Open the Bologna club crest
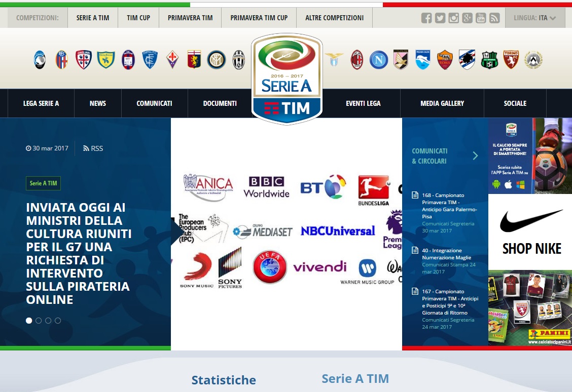The height and width of the screenshot is (392, 572). (62, 60)
